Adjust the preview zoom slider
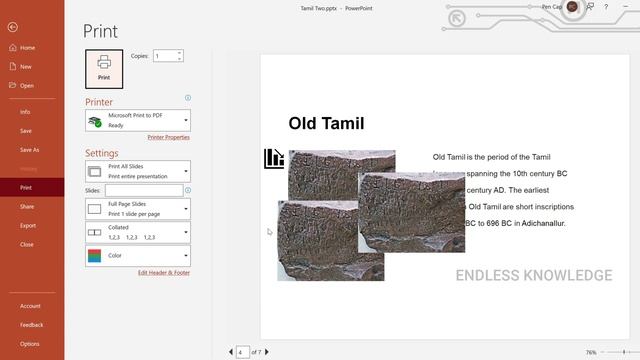This screenshot has width=640, height=360. 624,352
